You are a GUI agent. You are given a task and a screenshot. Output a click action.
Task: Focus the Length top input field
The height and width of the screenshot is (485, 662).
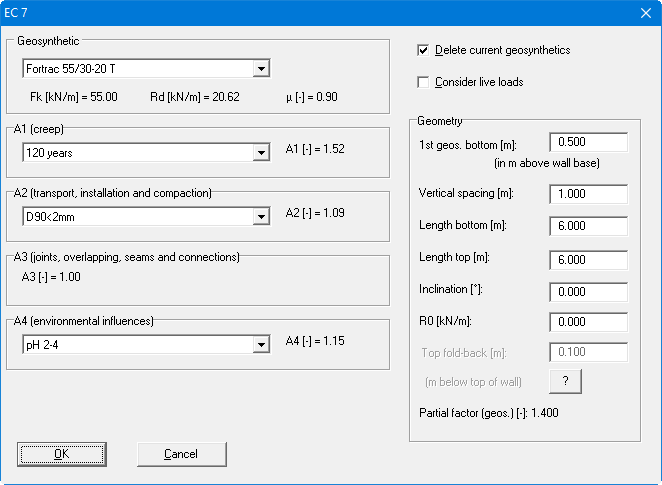588,259
